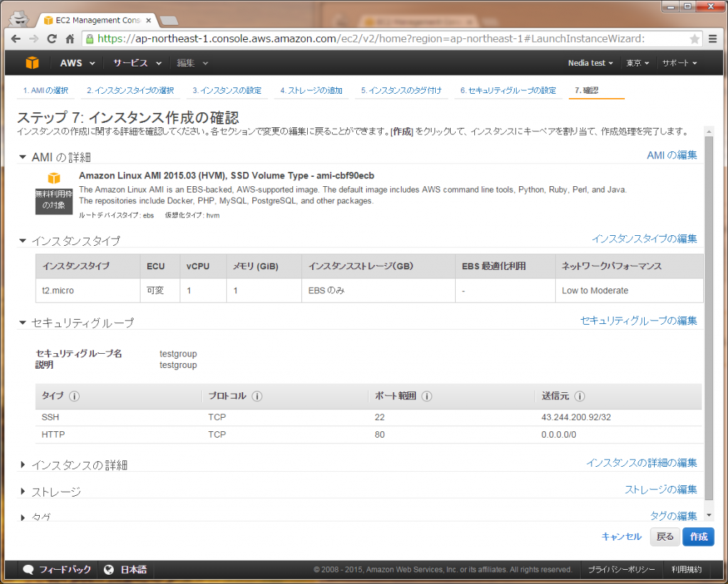
Task: Open the サポート dropdown menu
Action: point(680,63)
